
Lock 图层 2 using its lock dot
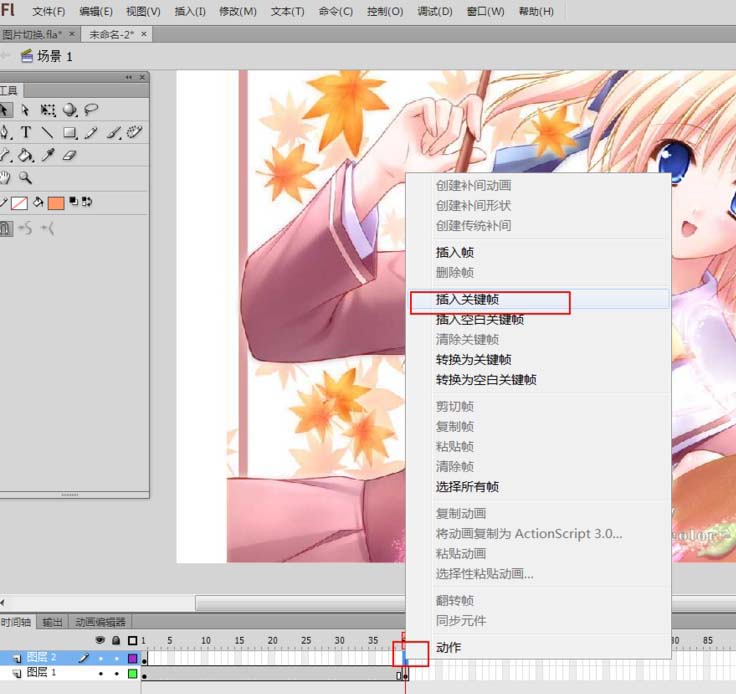point(116,658)
